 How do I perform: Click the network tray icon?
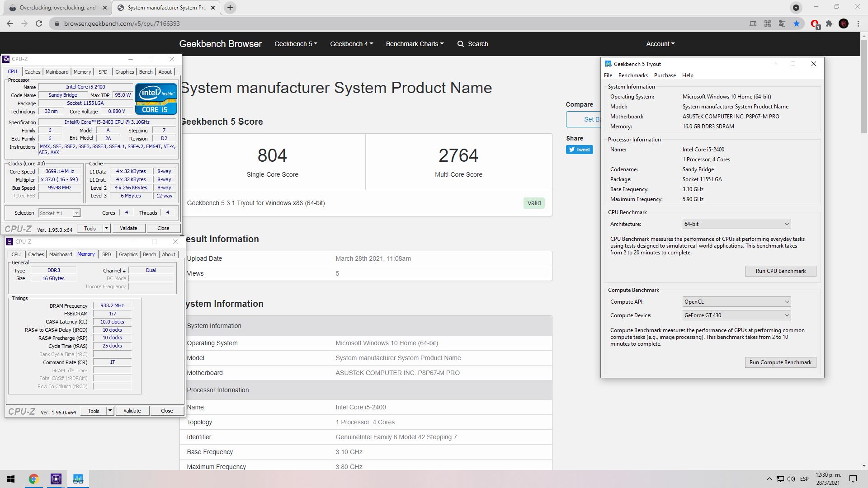780,479
